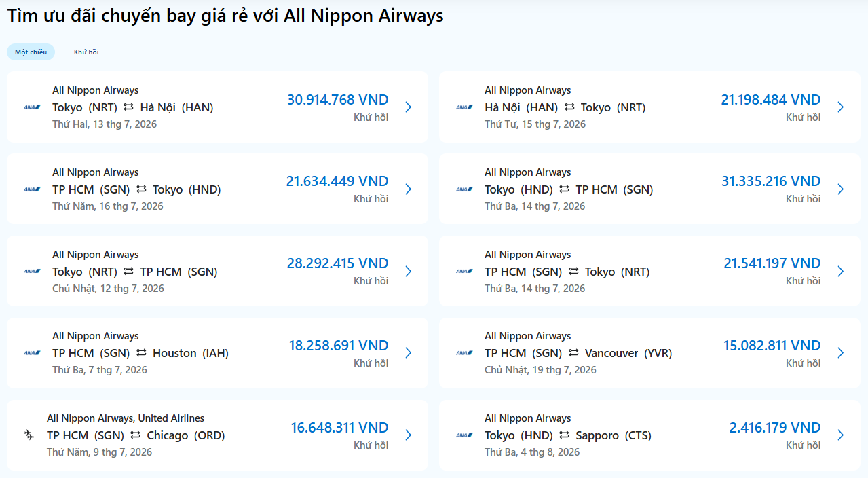This screenshot has height=478, width=868.
Task: Click the 15.082.811 VND Vancouver price
Action: [x=772, y=346]
